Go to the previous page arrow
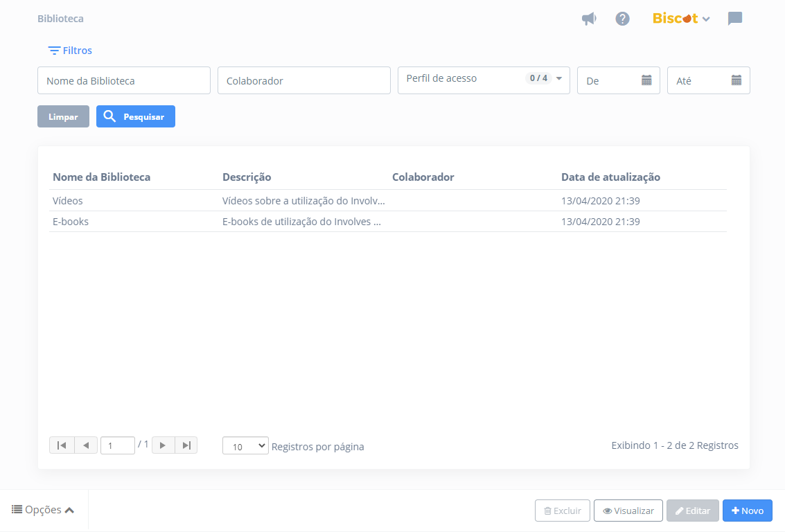785x532 pixels. tap(86, 445)
